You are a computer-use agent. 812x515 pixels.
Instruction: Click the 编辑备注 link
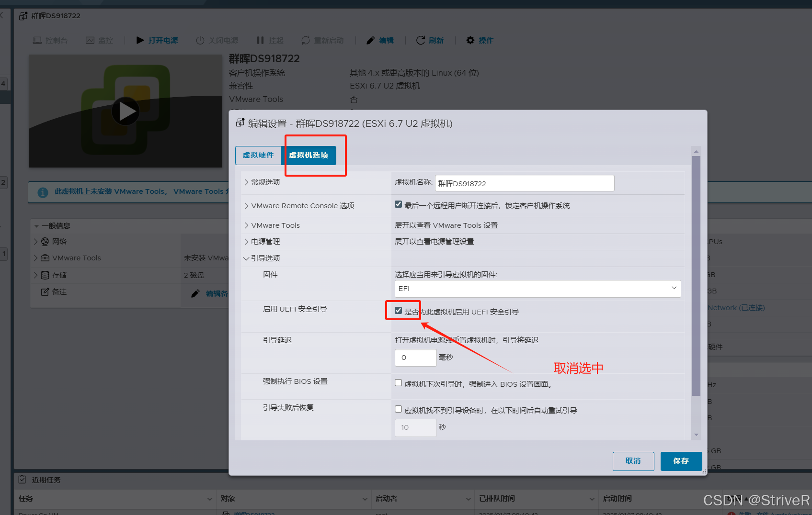pos(217,293)
